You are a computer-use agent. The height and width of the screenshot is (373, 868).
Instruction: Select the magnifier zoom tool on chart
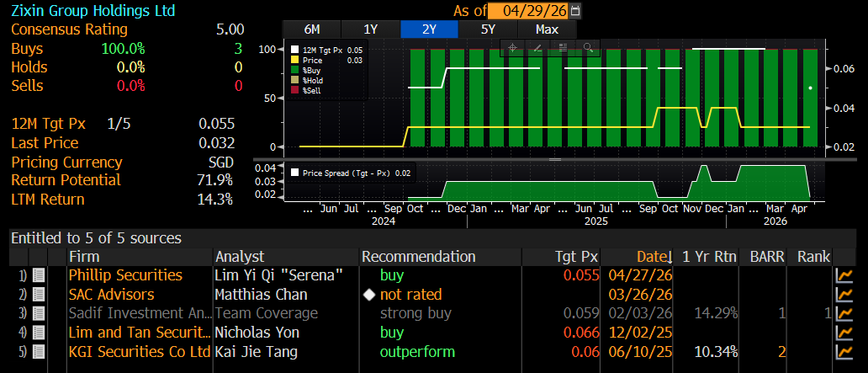[x=587, y=47]
